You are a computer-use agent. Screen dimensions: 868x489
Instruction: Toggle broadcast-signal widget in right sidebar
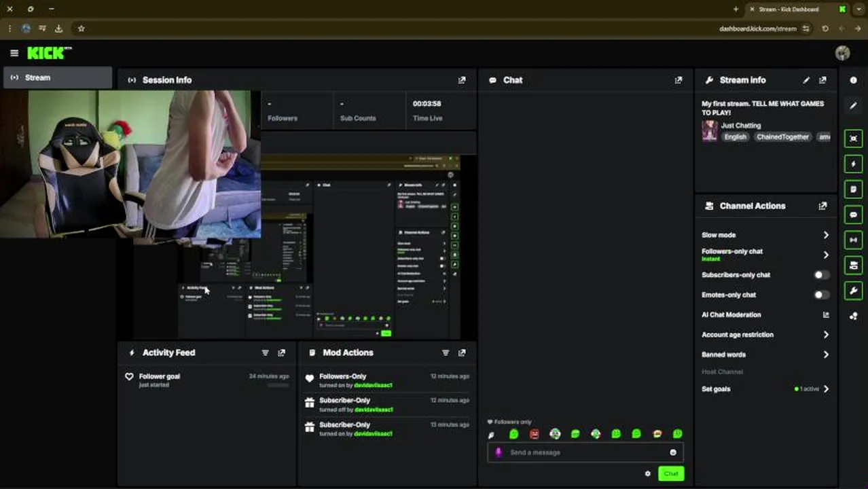[x=854, y=240]
